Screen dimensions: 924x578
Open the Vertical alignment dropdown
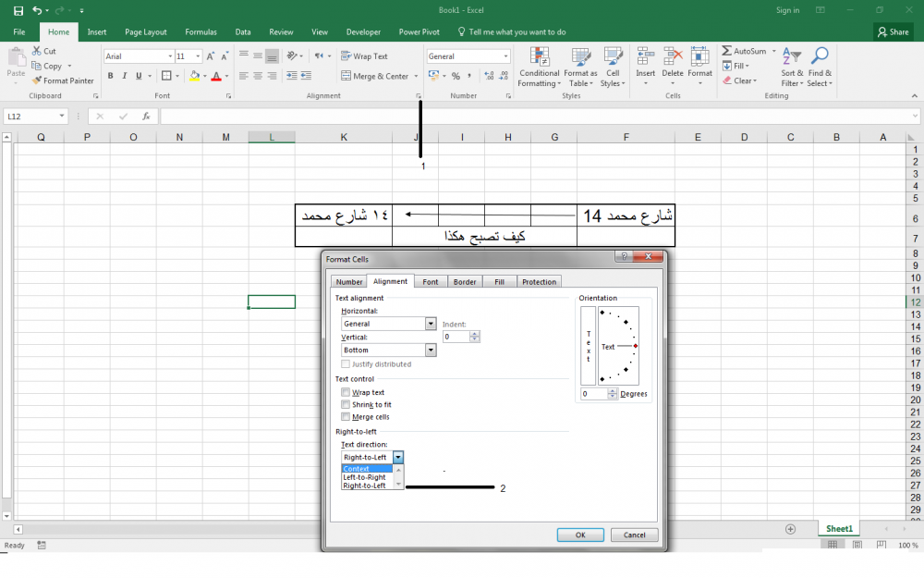point(431,350)
